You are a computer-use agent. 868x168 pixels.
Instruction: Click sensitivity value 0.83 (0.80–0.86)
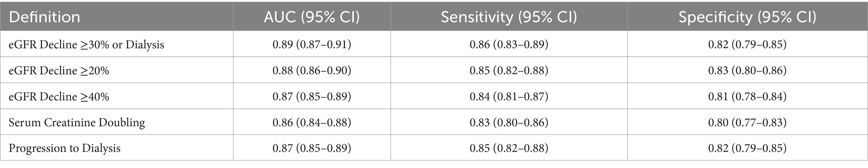(509, 123)
